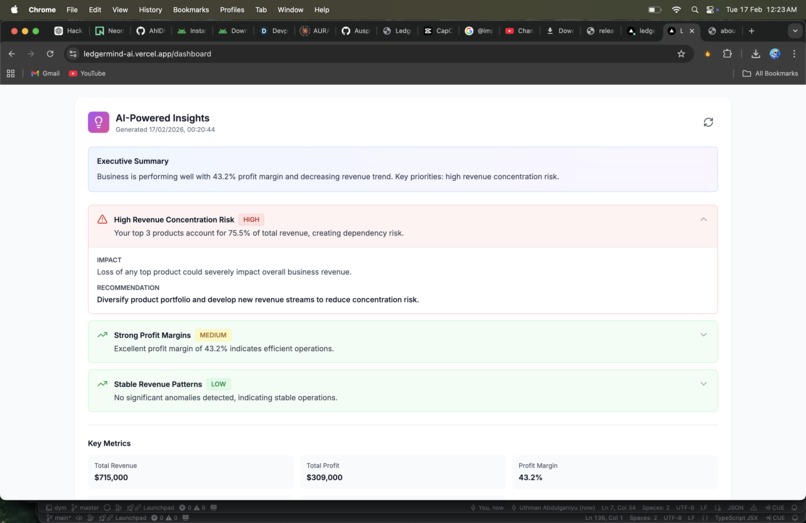Switch to the Devp tab

[x=274, y=31]
